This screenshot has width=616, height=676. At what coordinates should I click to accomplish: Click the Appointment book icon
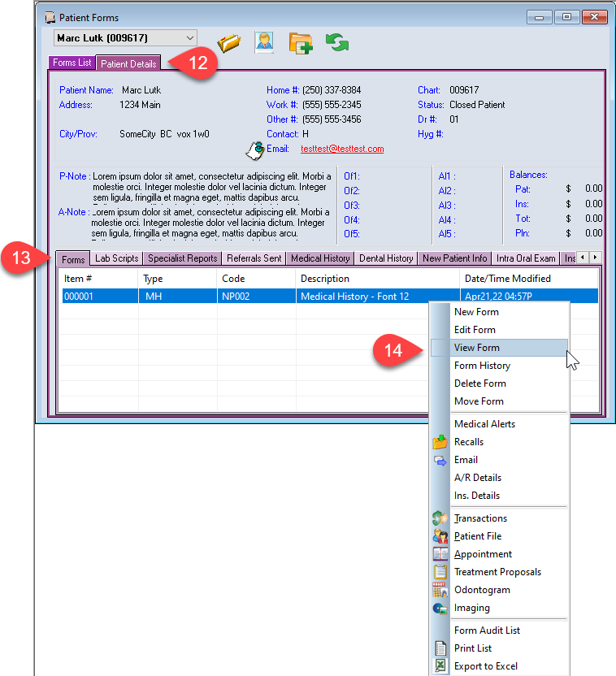[x=440, y=554]
